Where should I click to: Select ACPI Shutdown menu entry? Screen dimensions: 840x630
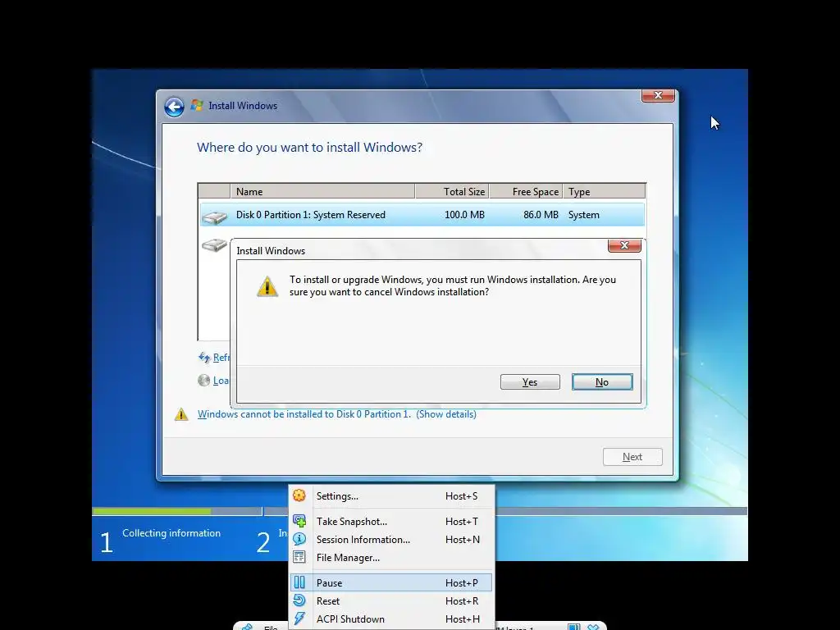391,619
